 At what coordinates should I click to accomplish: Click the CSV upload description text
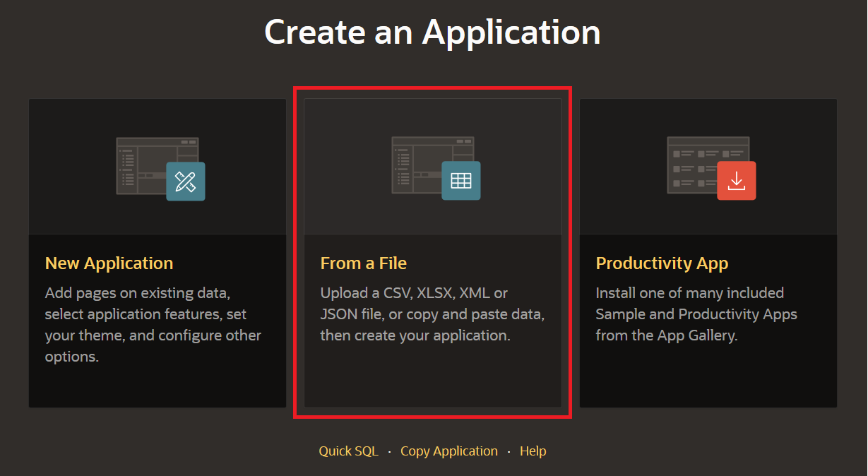tap(433, 314)
